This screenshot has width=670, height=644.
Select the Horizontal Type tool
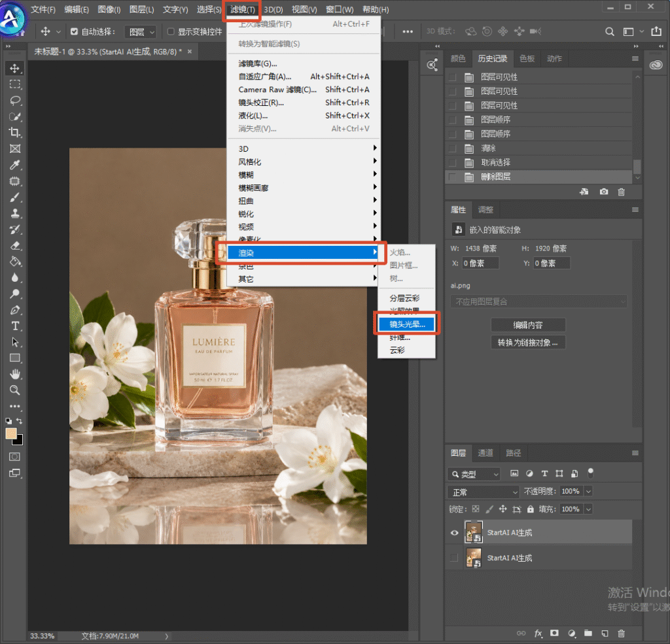[x=15, y=326]
